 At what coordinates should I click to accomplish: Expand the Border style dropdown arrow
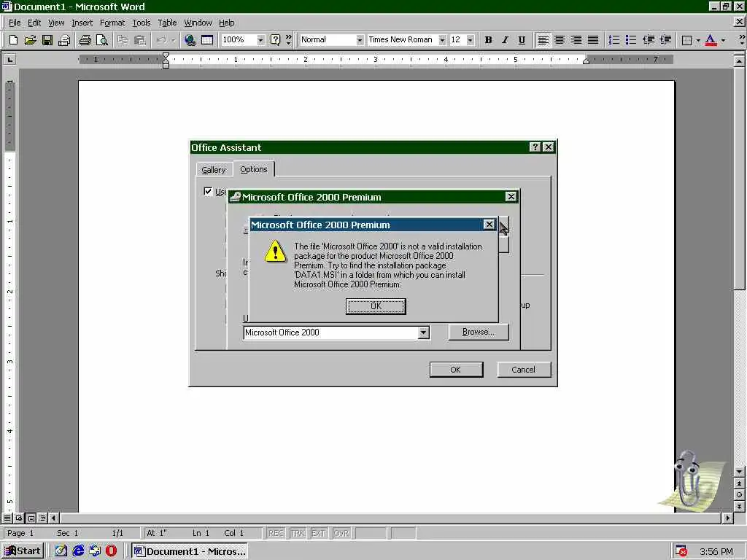(x=698, y=40)
